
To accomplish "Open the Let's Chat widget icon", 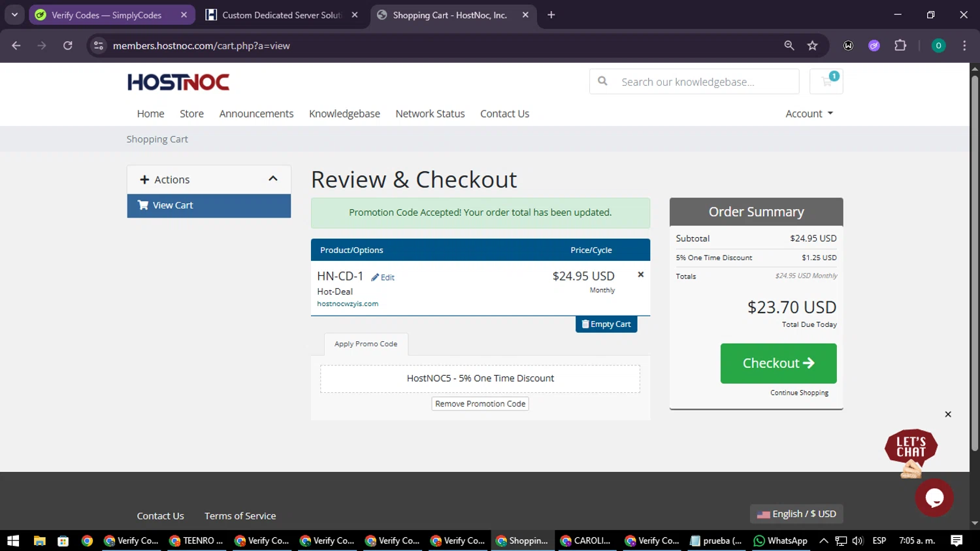I will [911, 452].
